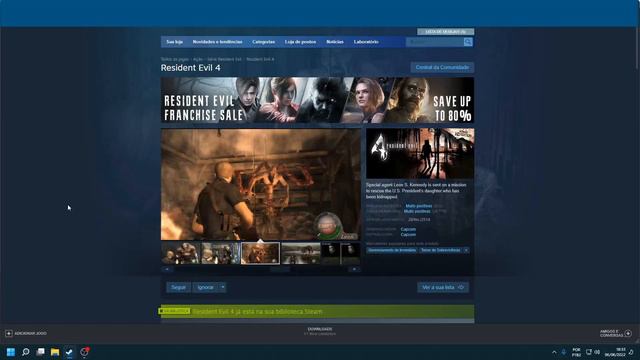The height and width of the screenshot is (360, 640).
Task: Open Task View on the taskbar
Action: point(40,352)
